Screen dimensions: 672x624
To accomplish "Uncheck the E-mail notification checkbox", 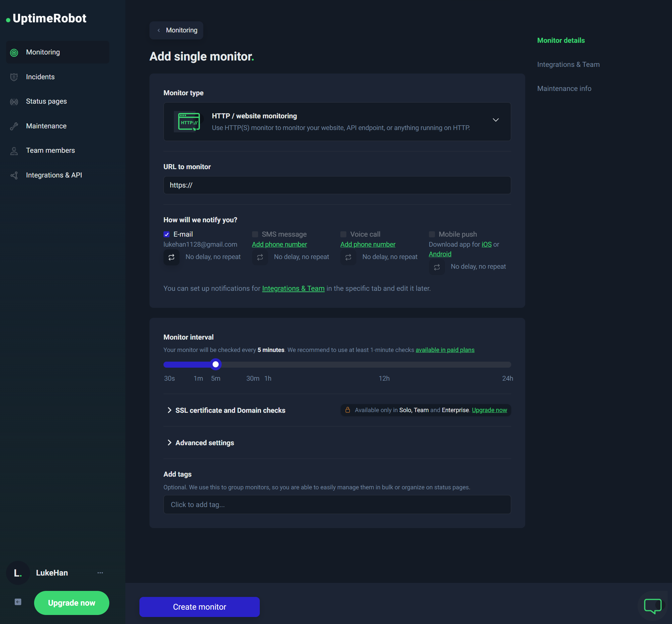I will coord(166,234).
